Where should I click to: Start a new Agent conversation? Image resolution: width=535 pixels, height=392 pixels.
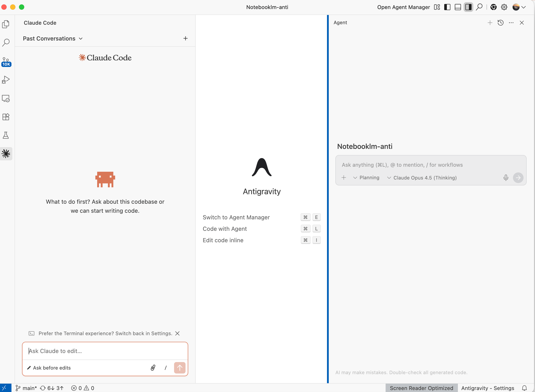(490, 23)
